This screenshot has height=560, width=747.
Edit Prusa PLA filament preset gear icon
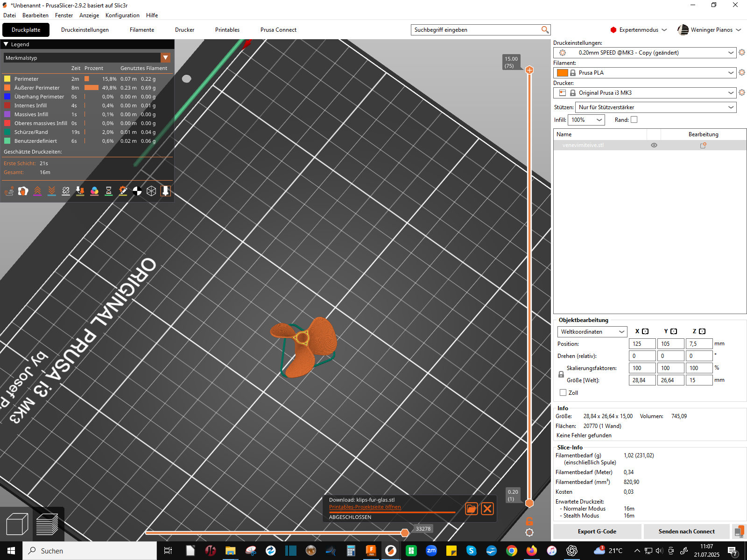pyautogui.click(x=742, y=73)
